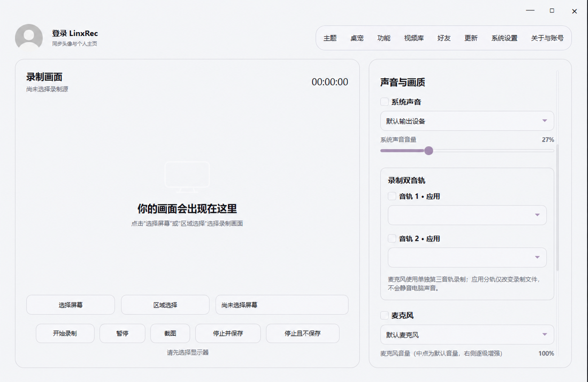Click the 区域选择 button

coord(165,305)
